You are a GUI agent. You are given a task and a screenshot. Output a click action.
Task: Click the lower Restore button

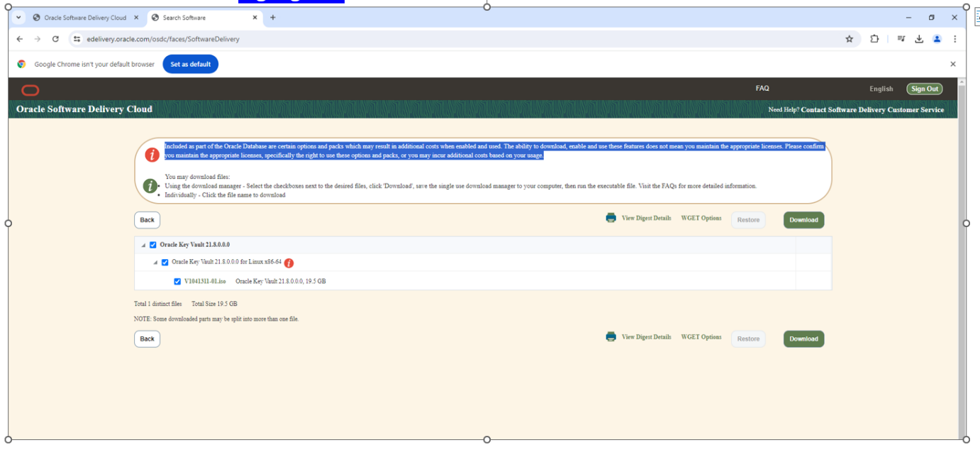(748, 339)
